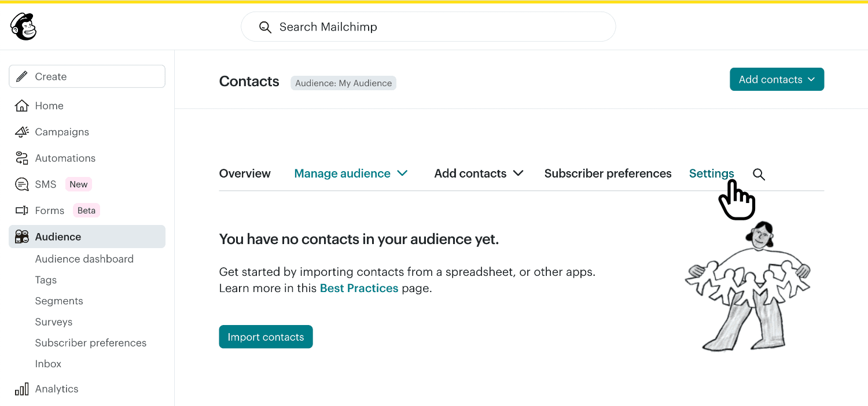Click the New badge next to SMS

79,184
